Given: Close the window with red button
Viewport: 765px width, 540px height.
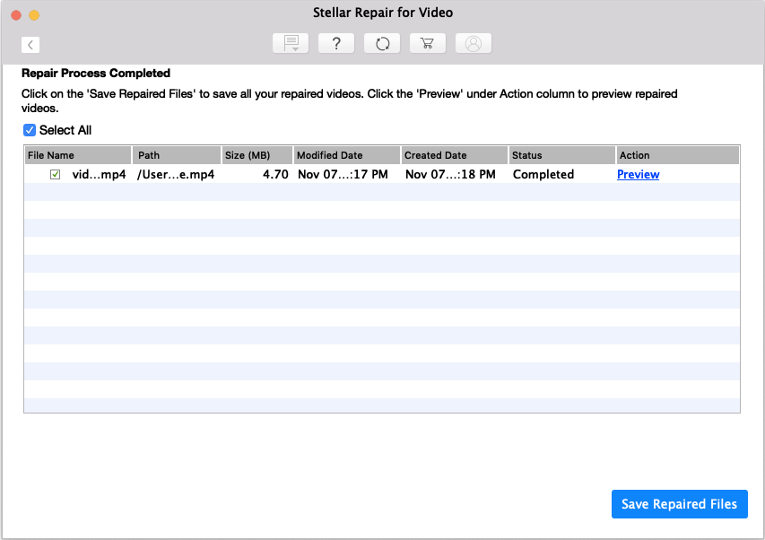Looking at the screenshot, I should point(16,15).
